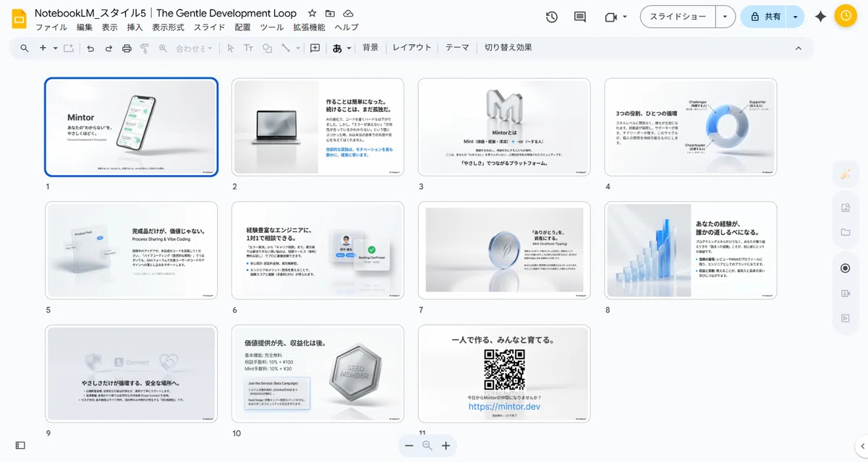Insert a shape tool
868x462 pixels.
pos(267,48)
